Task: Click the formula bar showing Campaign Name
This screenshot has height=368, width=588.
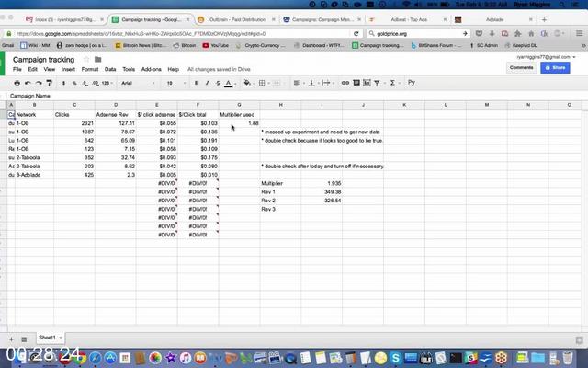Action: pyautogui.click(x=294, y=96)
